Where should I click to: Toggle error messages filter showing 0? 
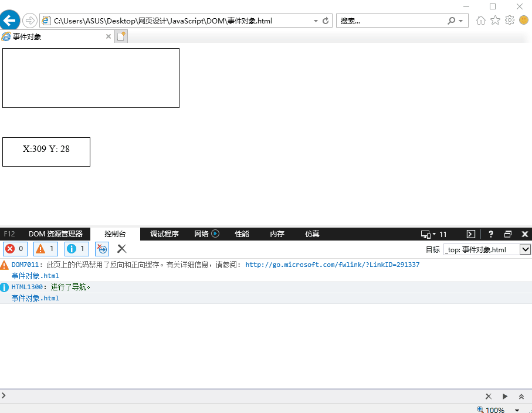coord(15,249)
